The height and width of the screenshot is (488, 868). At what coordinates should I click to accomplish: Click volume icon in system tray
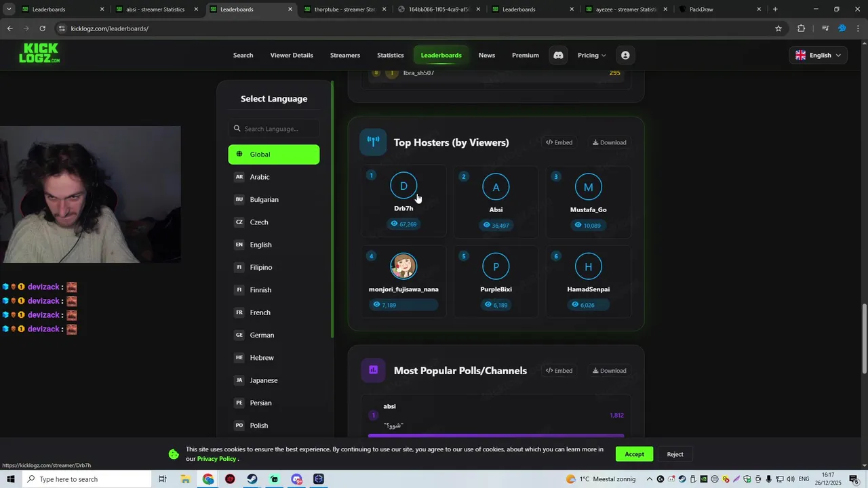[791, 479]
